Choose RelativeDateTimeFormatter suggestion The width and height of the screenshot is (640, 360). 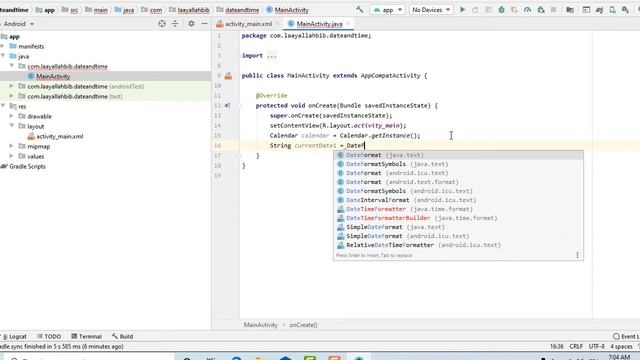pos(458,245)
